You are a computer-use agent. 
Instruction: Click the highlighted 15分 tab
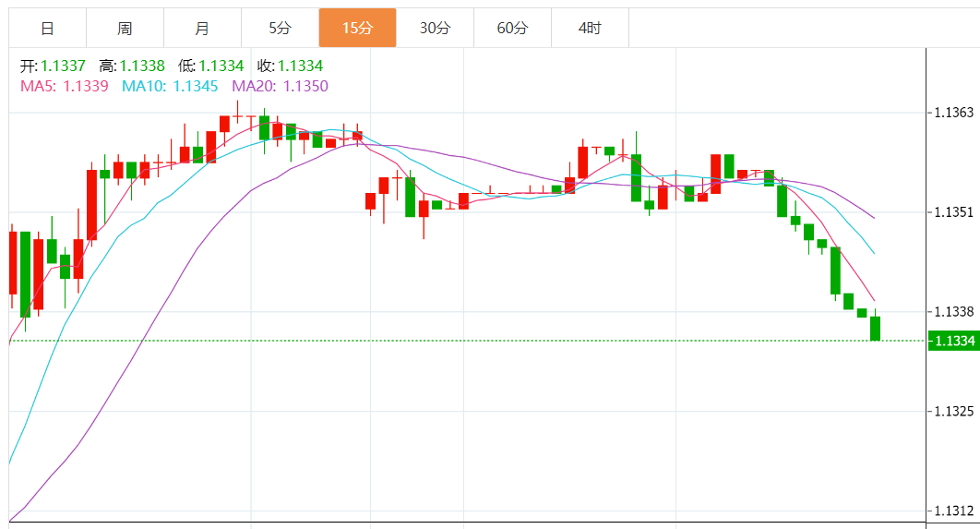pos(357,29)
